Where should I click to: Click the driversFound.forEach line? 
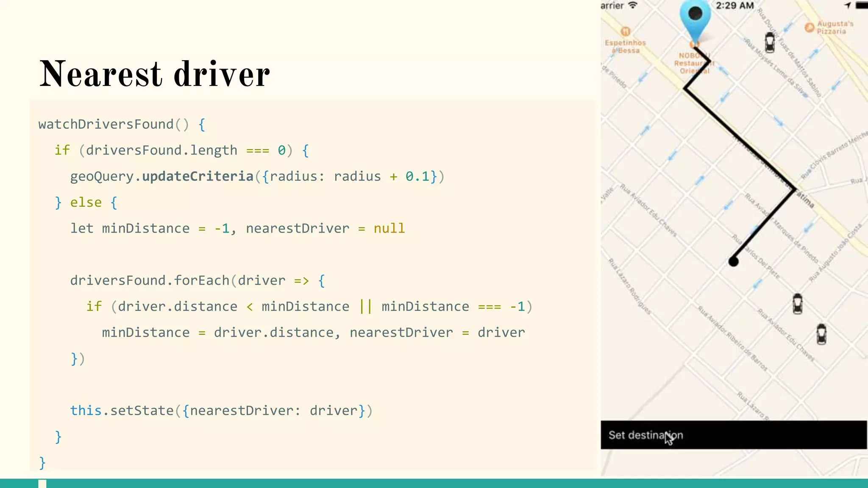pyautogui.click(x=198, y=281)
